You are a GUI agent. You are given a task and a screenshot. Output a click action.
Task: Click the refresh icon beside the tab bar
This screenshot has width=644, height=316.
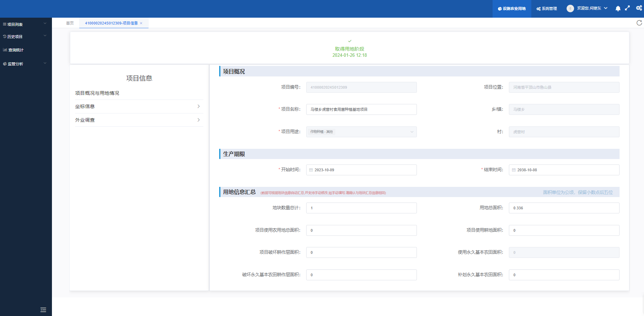[x=639, y=23]
